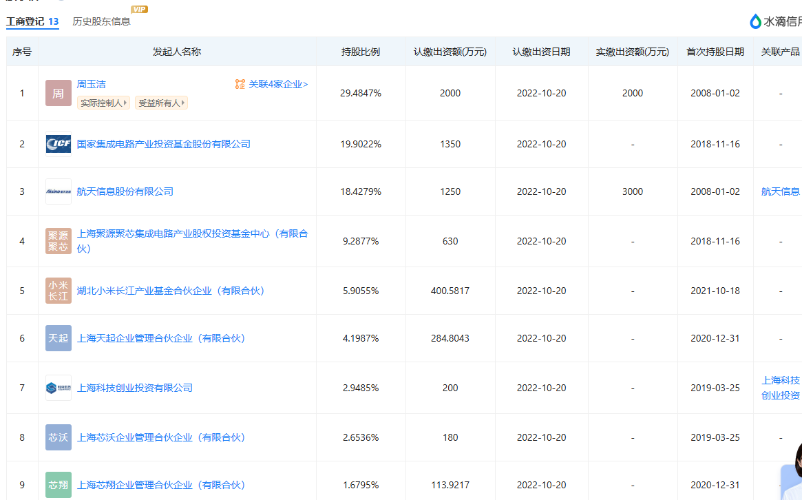The image size is (802, 500).
Task: Click the 上海科技创业投资 logo icon
Action: pos(58,388)
